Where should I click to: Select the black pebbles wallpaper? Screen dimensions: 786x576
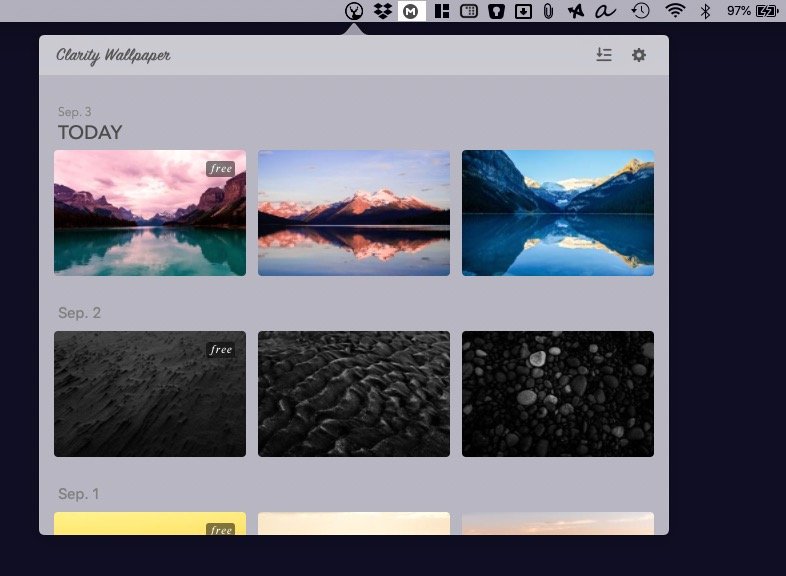click(x=558, y=394)
